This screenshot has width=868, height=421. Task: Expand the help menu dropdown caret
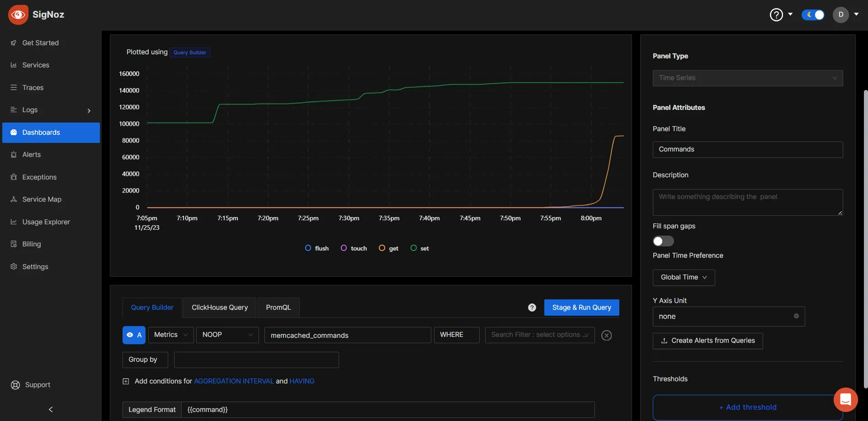click(790, 14)
